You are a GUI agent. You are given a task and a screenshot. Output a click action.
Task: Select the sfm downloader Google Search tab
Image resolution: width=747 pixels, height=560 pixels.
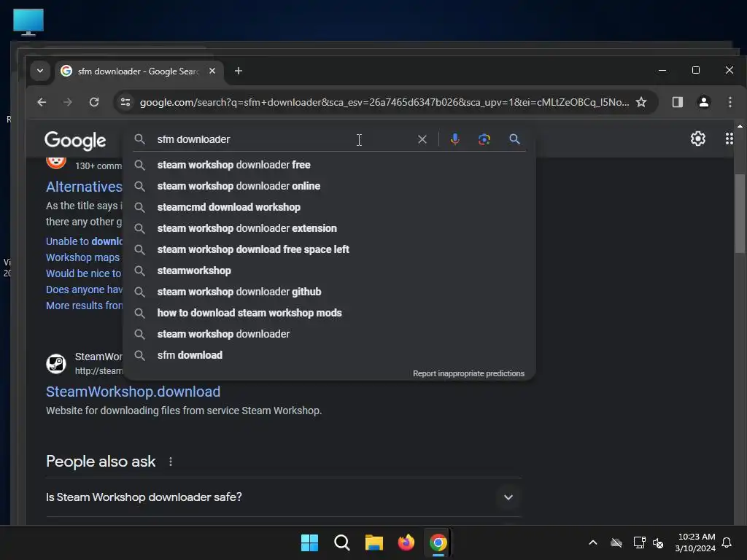(x=138, y=71)
